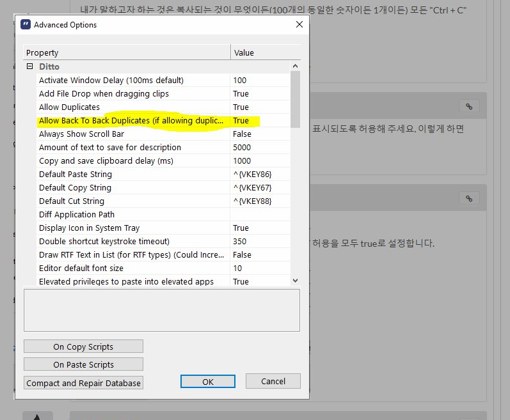510x420 pixels.
Task: Click the scroll up arrow of property list
Action: (295, 66)
